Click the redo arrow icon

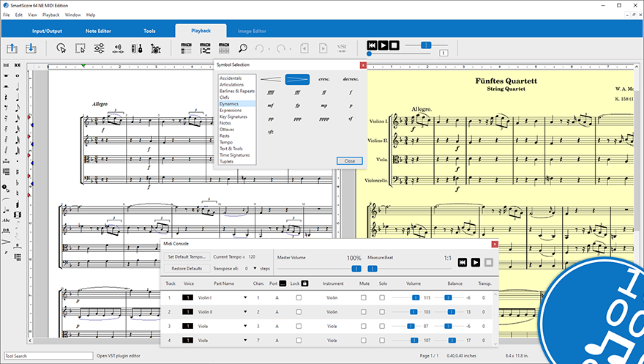point(280,48)
